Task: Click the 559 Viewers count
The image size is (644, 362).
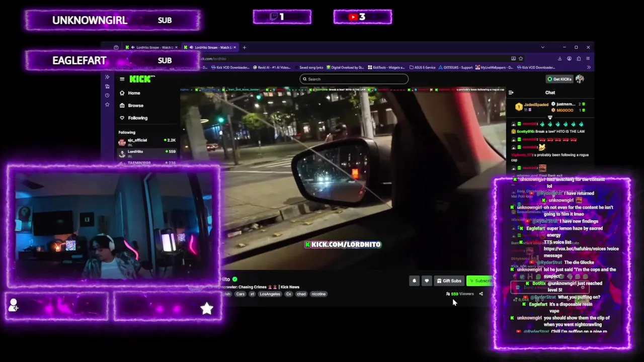Action: point(460,294)
